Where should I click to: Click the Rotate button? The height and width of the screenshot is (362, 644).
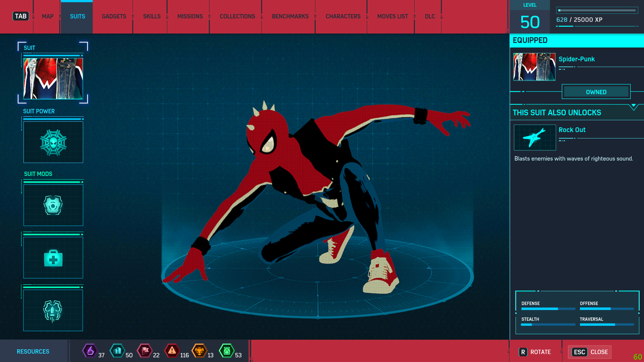pyautogui.click(x=535, y=352)
